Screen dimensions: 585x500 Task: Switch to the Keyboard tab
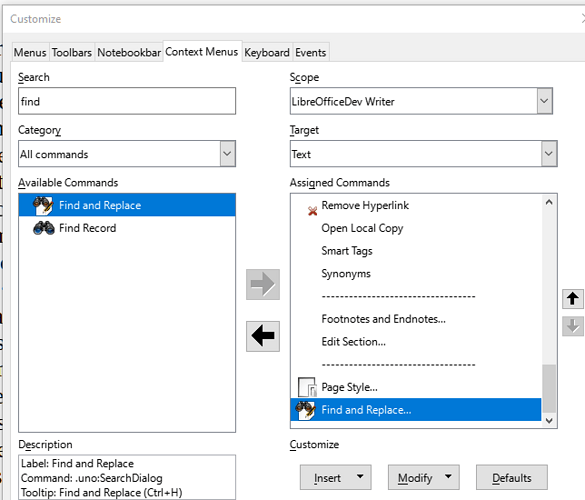(267, 53)
